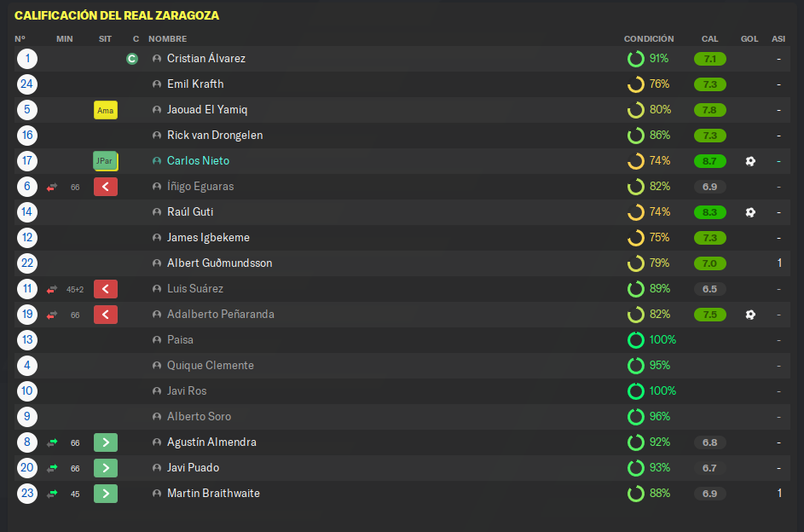Click the green substituted-on arrow for Agustín Almendra
Viewport: 804px width, 532px height.
pos(106,442)
